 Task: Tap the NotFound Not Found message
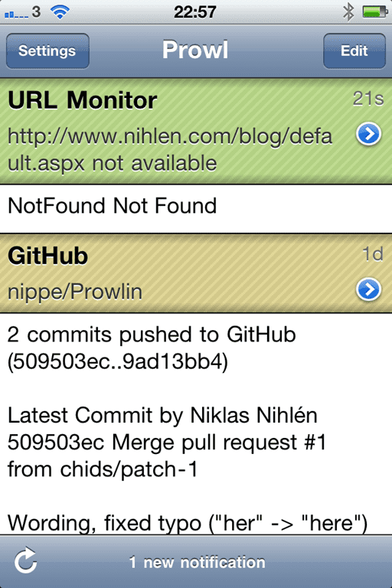(112, 205)
